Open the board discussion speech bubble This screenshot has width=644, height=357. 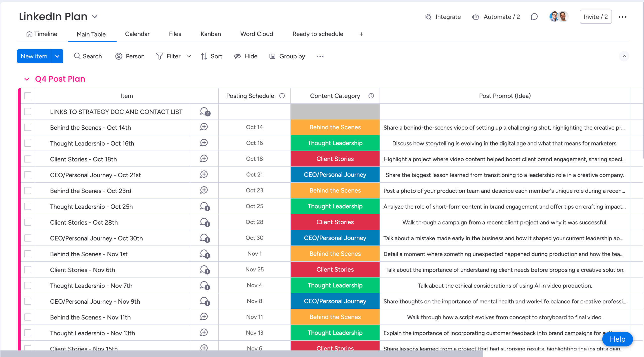[534, 17]
